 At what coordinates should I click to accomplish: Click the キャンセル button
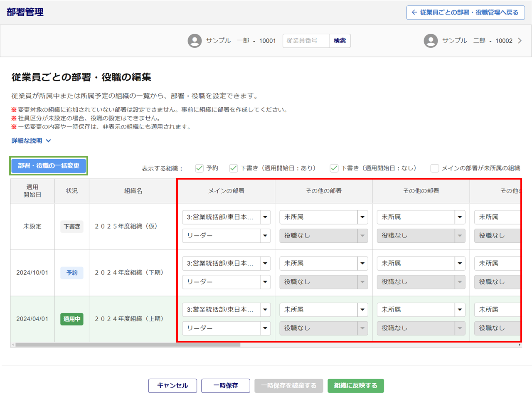[172, 386]
